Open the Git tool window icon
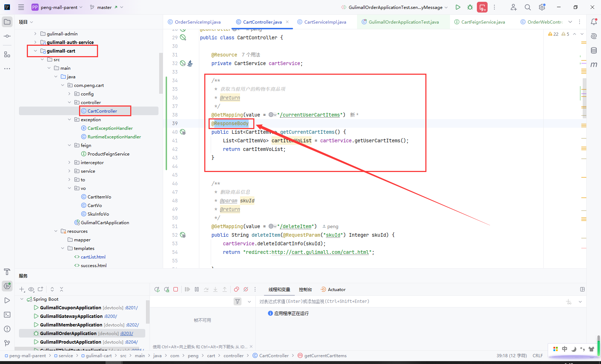601x364 pixels. [x=7, y=343]
